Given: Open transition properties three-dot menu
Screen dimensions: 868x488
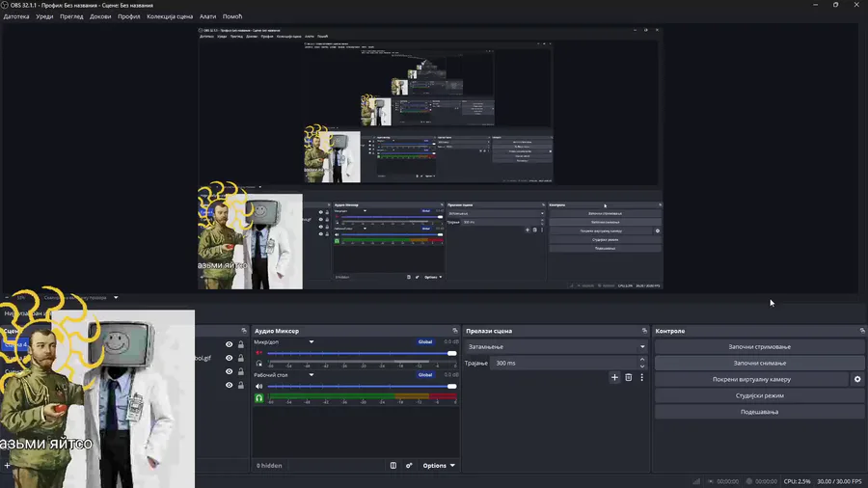Looking at the screenshot, I should point(641,377).
